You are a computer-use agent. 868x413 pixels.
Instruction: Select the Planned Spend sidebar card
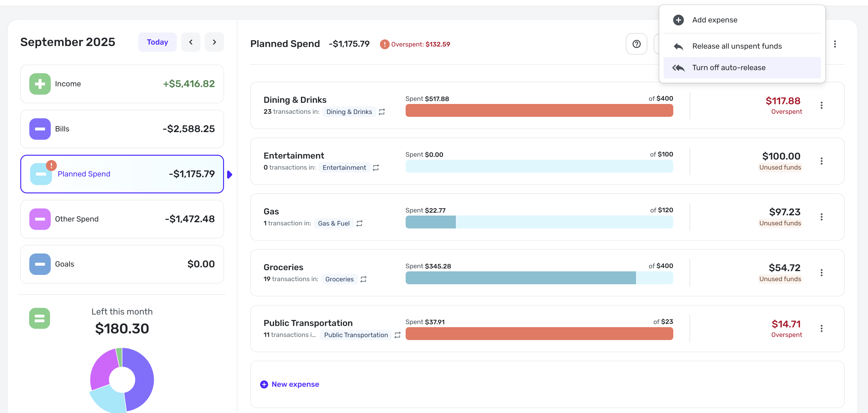tap(122, 174)
